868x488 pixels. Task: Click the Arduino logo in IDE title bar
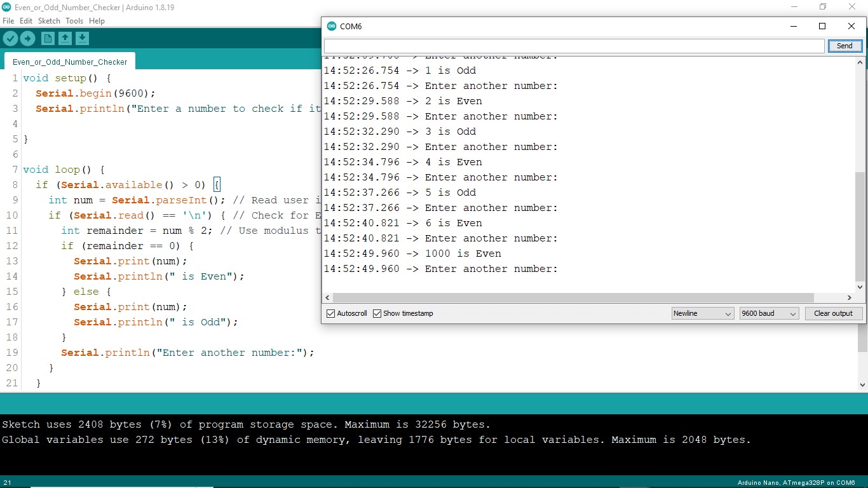coord(6,6)
